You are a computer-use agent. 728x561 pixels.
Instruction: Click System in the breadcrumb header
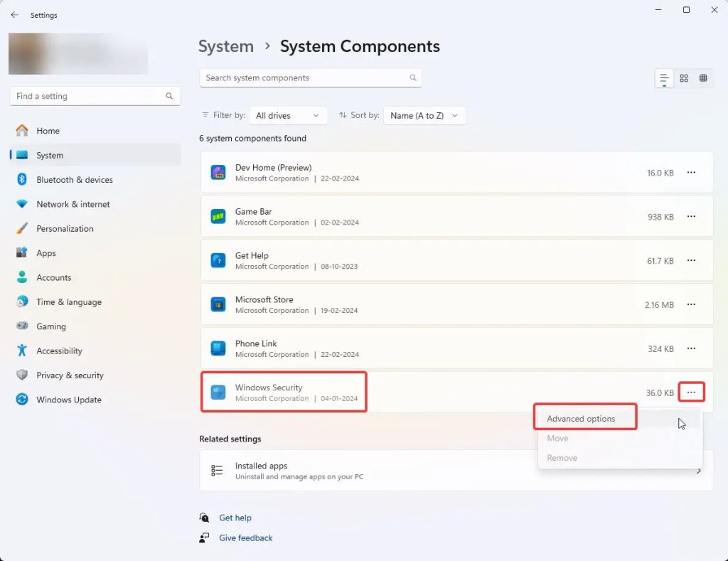click(225, 46)
